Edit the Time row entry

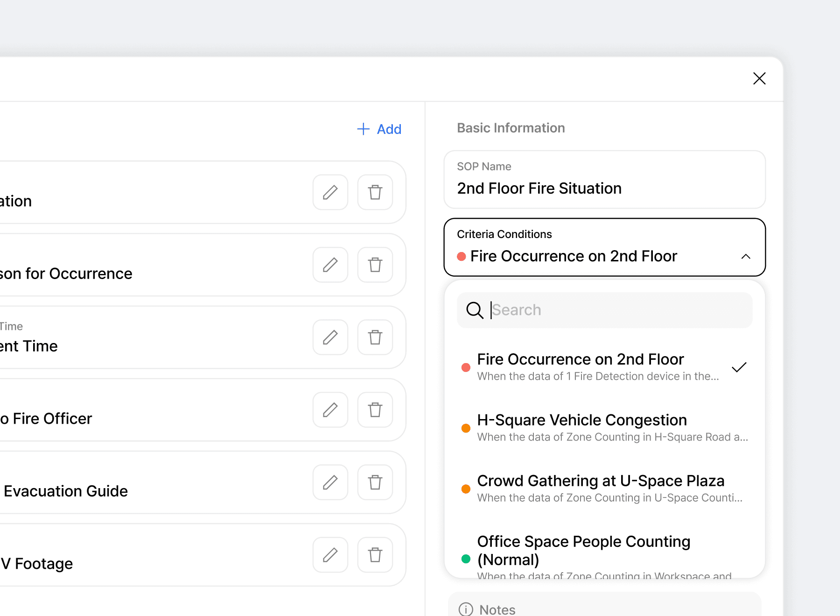pos(330,337)
